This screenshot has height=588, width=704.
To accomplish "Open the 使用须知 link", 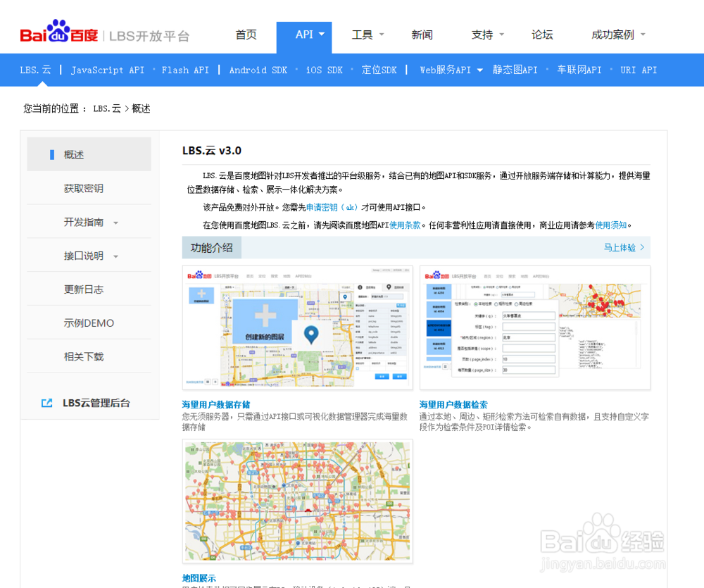I will tap(611, 225).
